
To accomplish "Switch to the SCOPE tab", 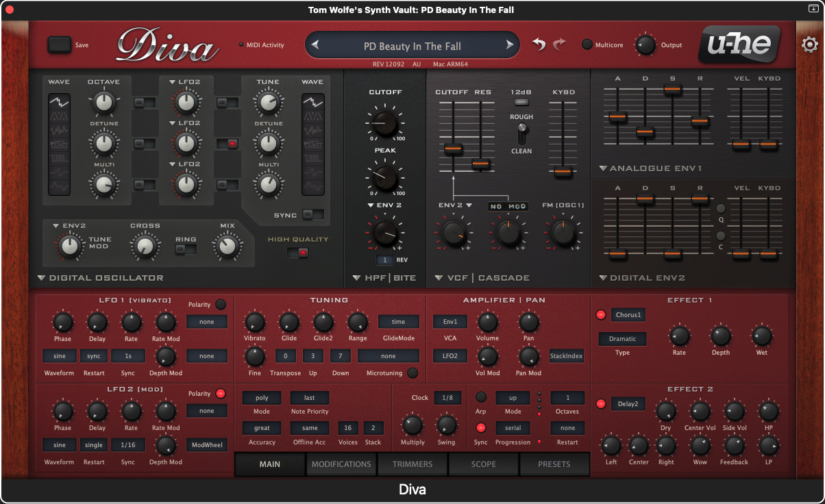I will point(484,464).
